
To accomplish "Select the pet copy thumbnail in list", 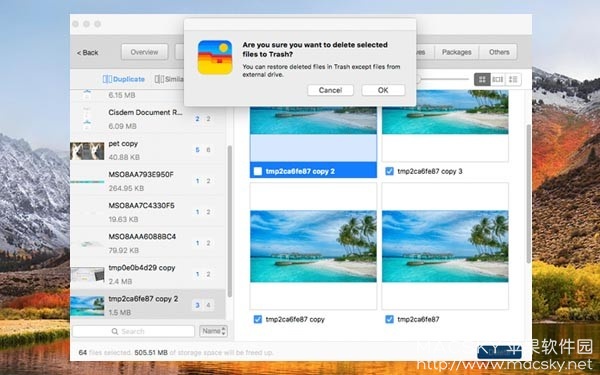I will (87, 150).
